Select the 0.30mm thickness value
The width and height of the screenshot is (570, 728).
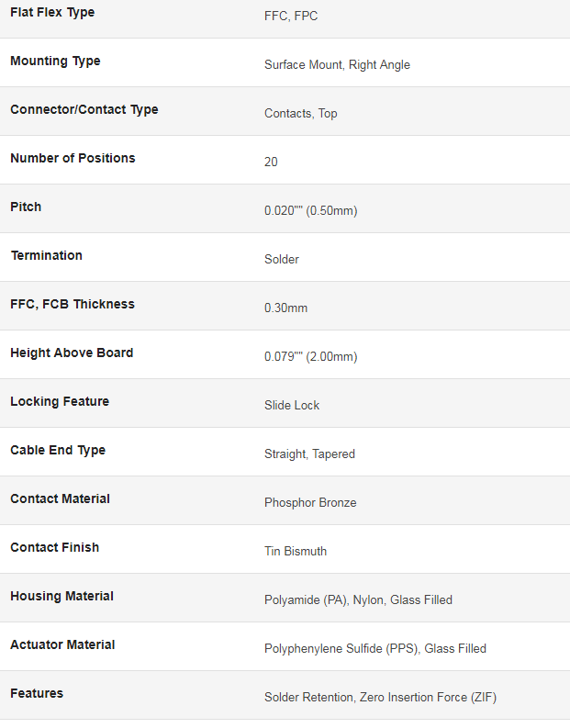point(286,308)
